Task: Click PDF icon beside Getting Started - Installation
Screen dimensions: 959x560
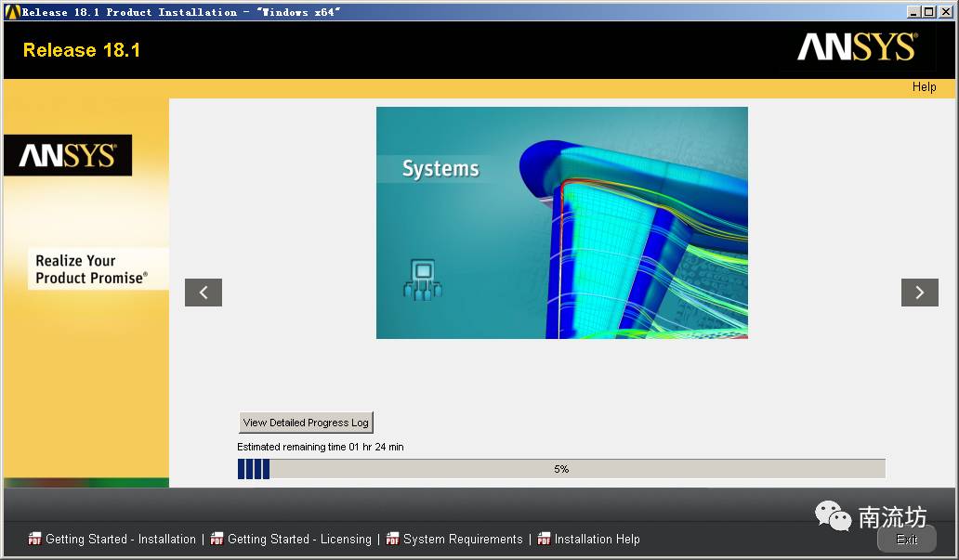Action: [34, 539]
